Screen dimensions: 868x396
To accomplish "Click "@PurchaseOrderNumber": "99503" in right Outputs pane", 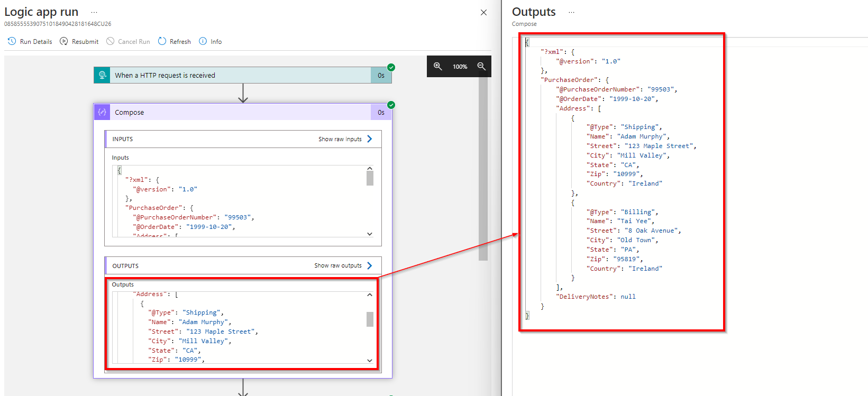I will (x=616, y=89).
